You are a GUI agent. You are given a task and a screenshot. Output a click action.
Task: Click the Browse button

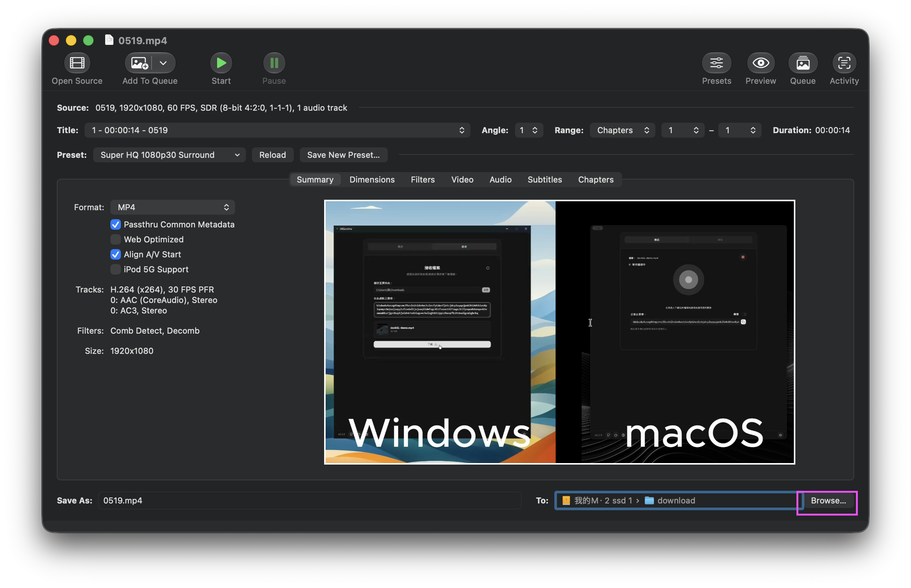(x=828, y=500)
